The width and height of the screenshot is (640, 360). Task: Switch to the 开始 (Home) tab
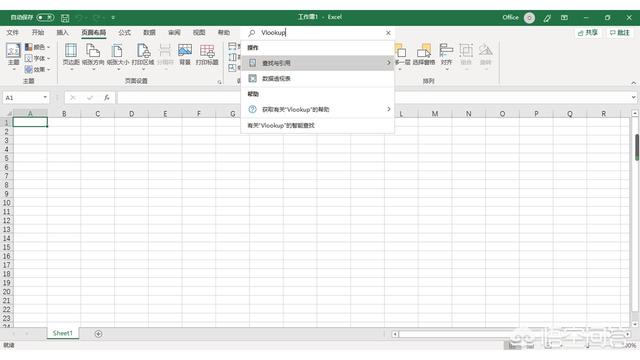pos(38,32)
